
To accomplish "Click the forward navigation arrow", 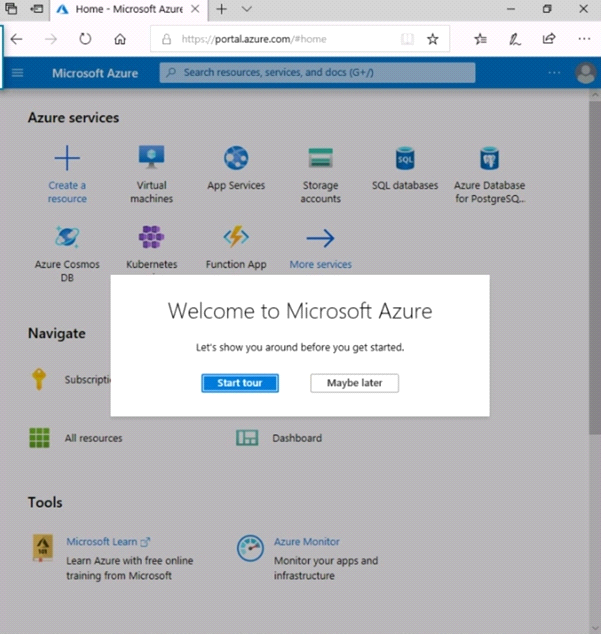I will 51,39.
